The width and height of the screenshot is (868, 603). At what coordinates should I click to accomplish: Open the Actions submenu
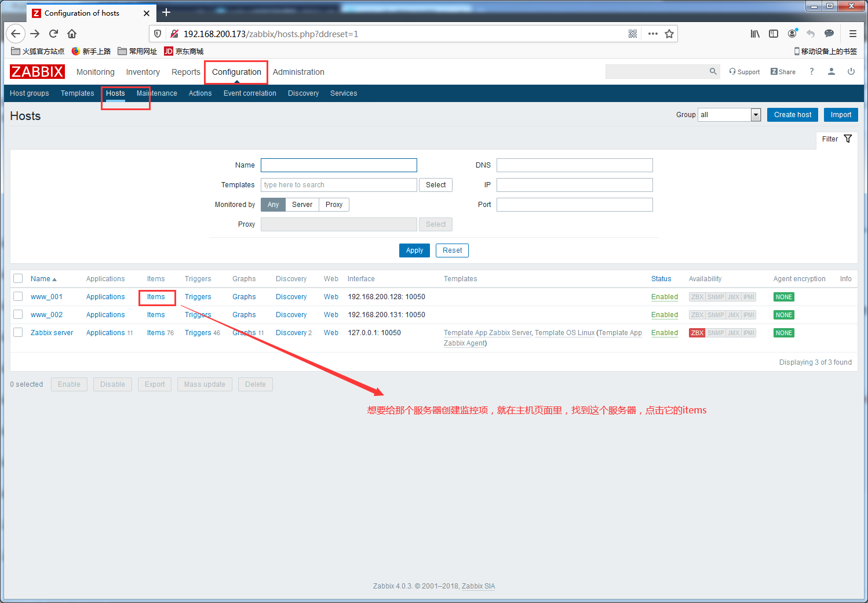tap(200, 93)
